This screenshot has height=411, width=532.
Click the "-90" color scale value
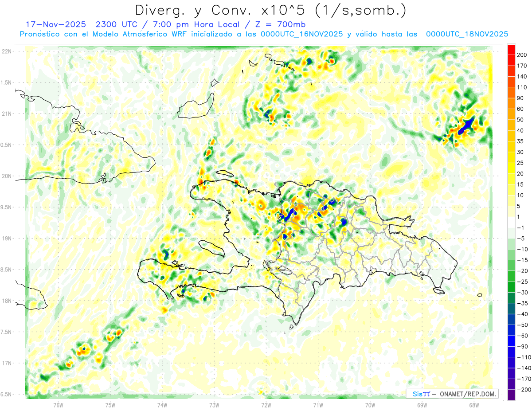click(522, 347)
